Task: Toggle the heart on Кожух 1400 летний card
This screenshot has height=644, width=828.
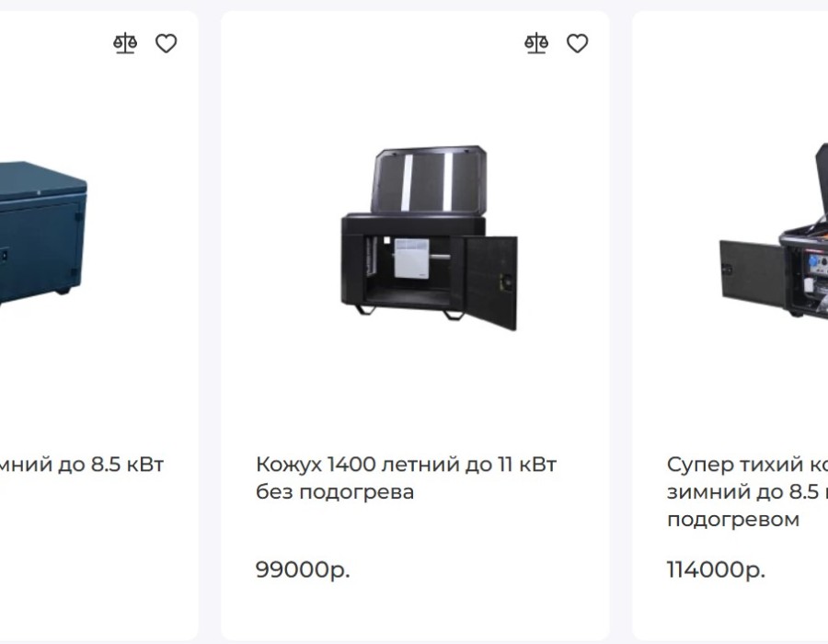Action: pos(577,43)
